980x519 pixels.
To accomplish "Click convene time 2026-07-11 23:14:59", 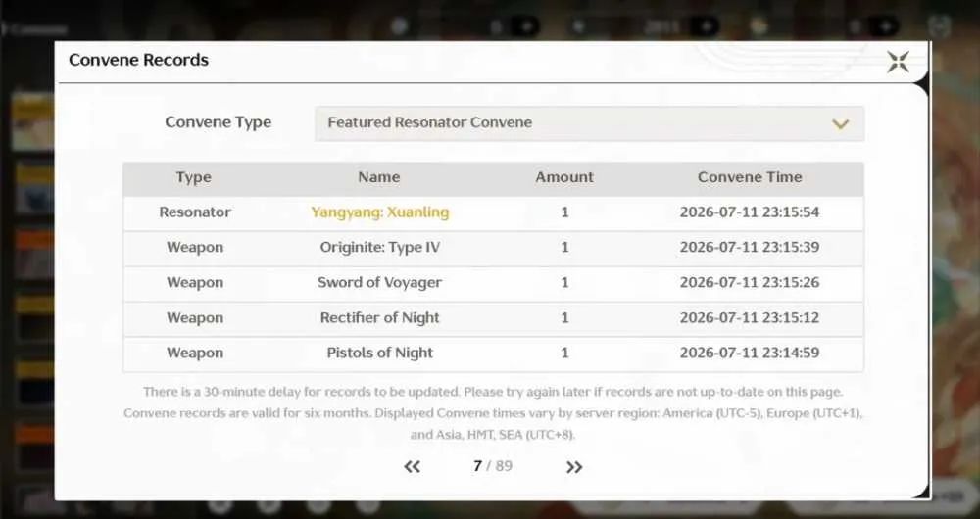I will (x=750, y=353).
